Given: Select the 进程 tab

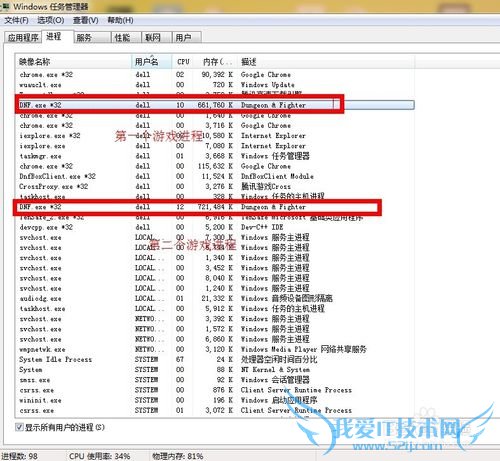Looking at the screenshot, I should pos(57,37).
